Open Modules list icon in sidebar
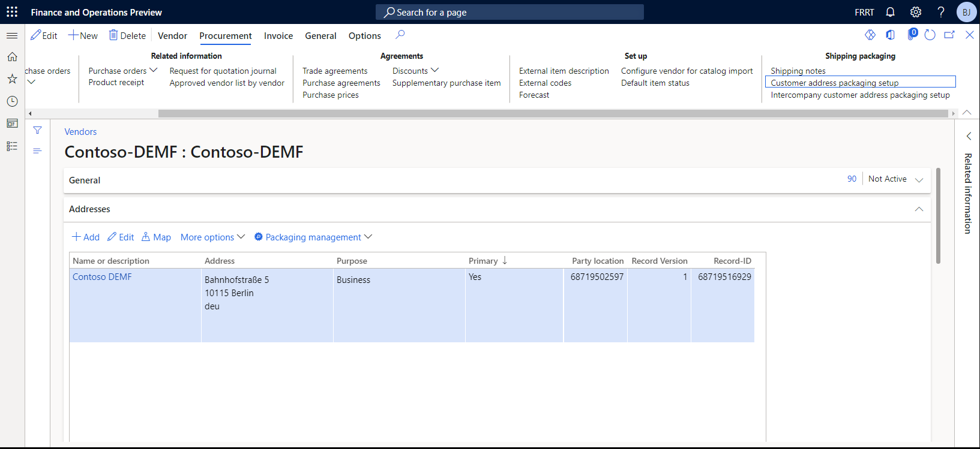980x449 pixels. click(x=12, y=146)
